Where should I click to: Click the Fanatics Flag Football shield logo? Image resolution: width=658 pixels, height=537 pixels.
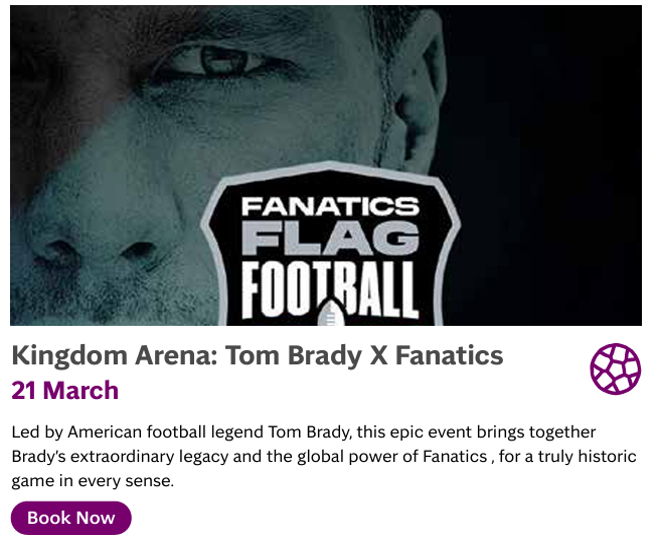330,250
